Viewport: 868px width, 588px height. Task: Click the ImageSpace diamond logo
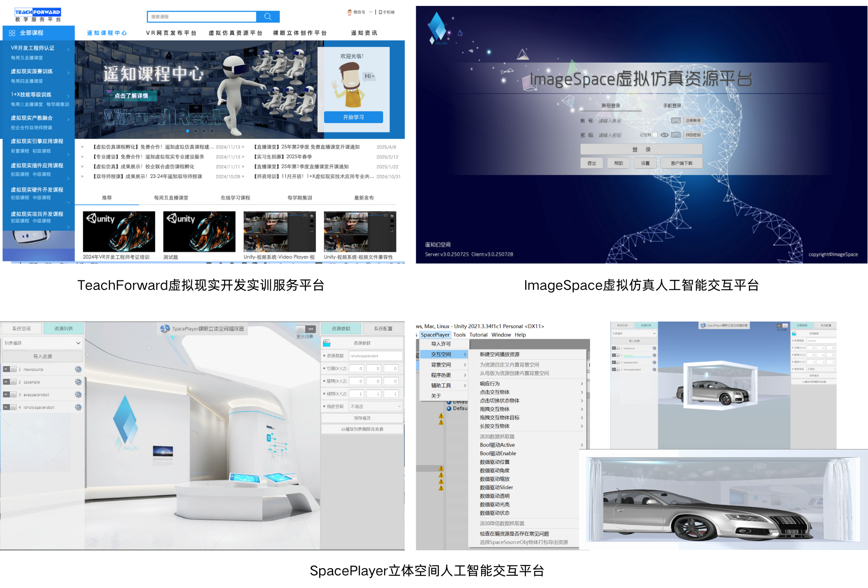(x=437, y=28)
